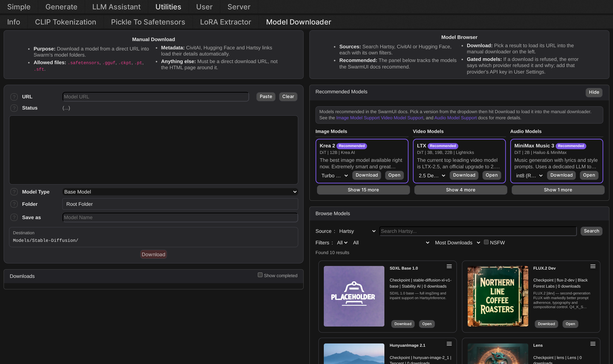The height and width of the screenshot is (364, 613).
Task: Hide the Recommended Models panel
Action: (x=594, y=92)
